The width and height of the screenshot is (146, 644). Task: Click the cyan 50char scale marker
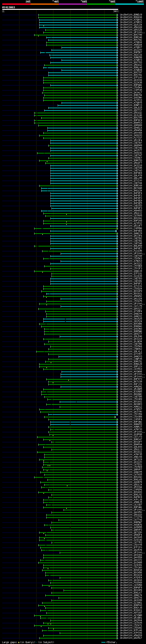point(103,642)
